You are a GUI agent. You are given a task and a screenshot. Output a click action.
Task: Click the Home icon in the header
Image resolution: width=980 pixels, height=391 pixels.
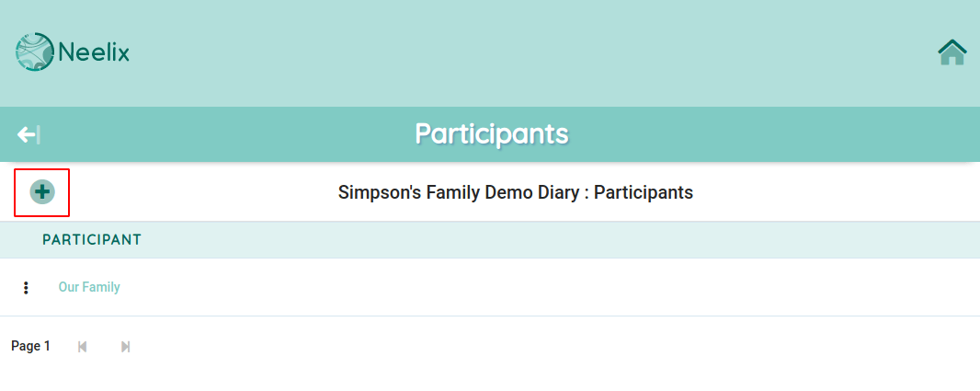click(952, 52)
